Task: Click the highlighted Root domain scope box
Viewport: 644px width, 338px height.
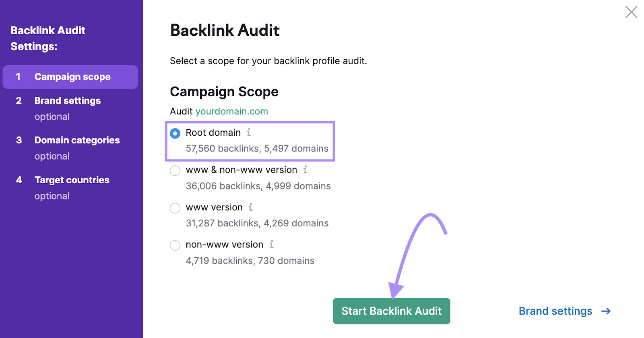Action: coord(250,141)
